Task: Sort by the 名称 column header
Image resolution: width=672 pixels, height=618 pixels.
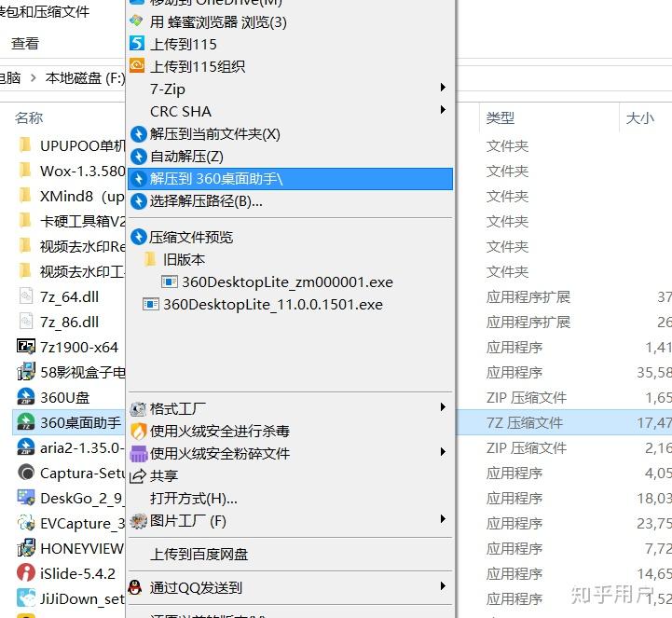Action: point(29,117)
